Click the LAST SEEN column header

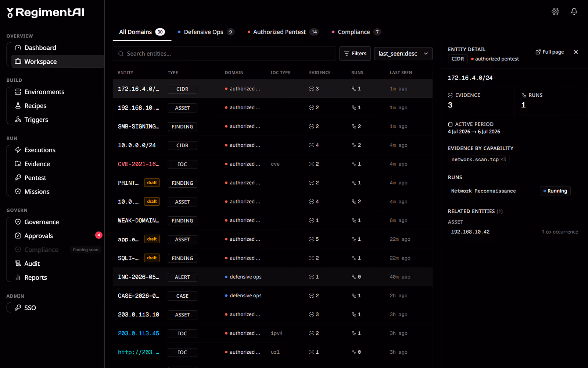tap(401, 72)
